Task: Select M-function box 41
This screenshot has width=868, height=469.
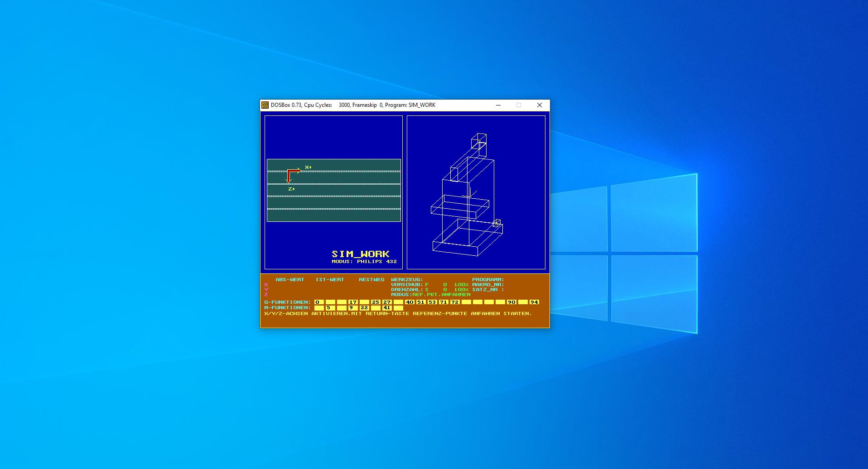Action: click(387, 308)
